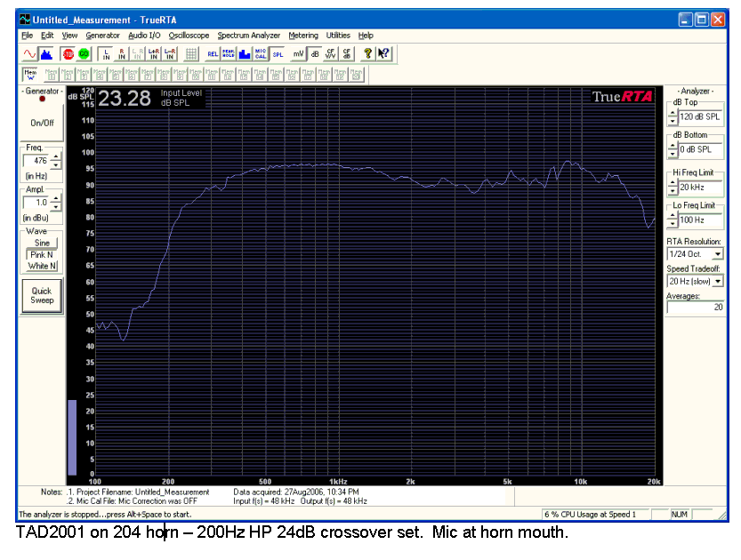Select memory slot 20 icon
The image size is (741, 560).
point(356,75)
